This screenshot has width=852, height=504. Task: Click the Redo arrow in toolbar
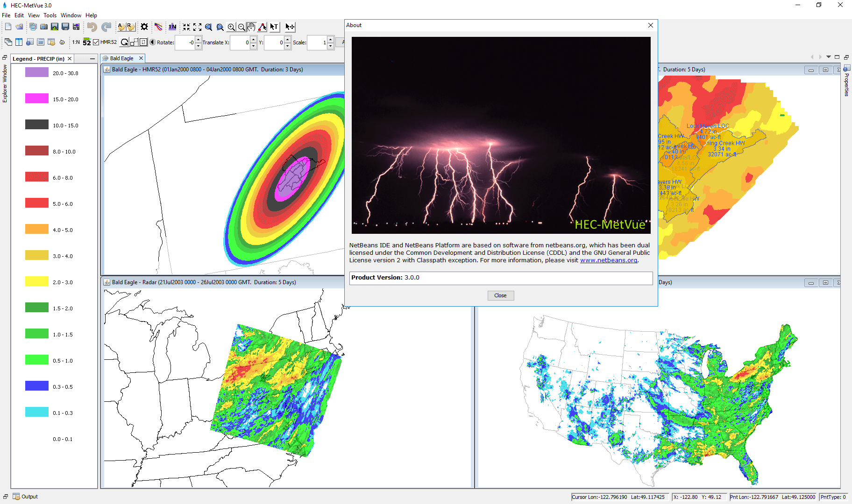[106, 27]
